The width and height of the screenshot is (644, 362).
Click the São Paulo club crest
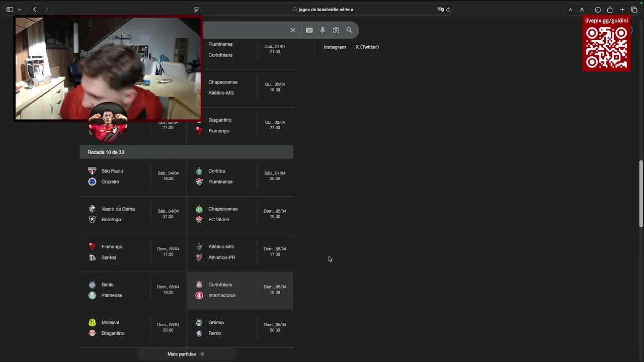pyautogui.click(x=92, y=171)
